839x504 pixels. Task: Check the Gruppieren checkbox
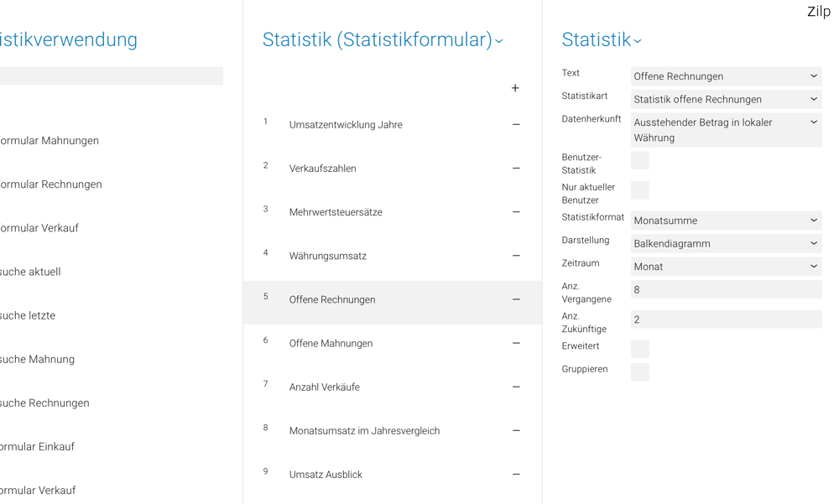pyautogui.click(x=640, y=372)
